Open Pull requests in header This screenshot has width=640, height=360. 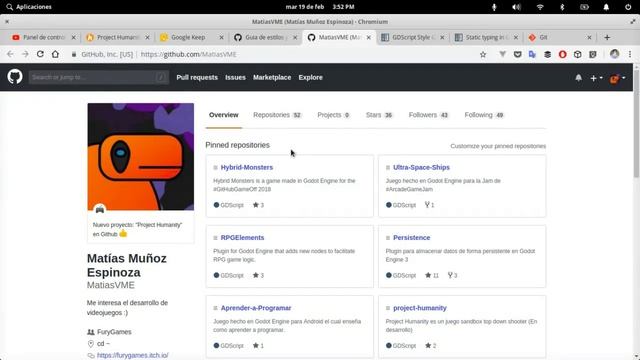click(197, 77)
